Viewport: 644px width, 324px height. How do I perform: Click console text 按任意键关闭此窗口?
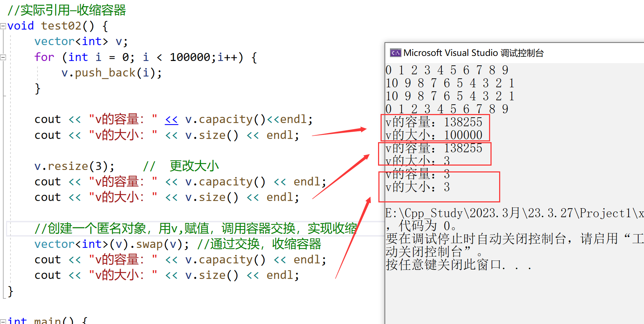(x=458, y=265)
